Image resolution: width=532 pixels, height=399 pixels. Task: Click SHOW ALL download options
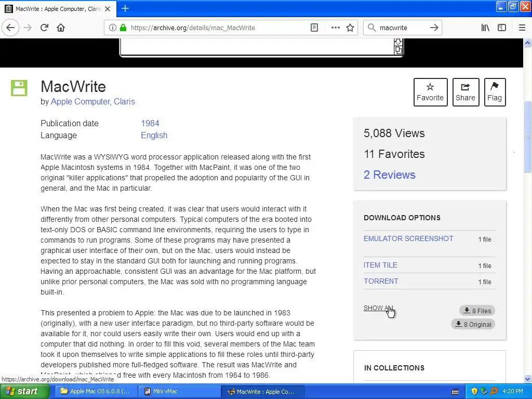point(378,308)
